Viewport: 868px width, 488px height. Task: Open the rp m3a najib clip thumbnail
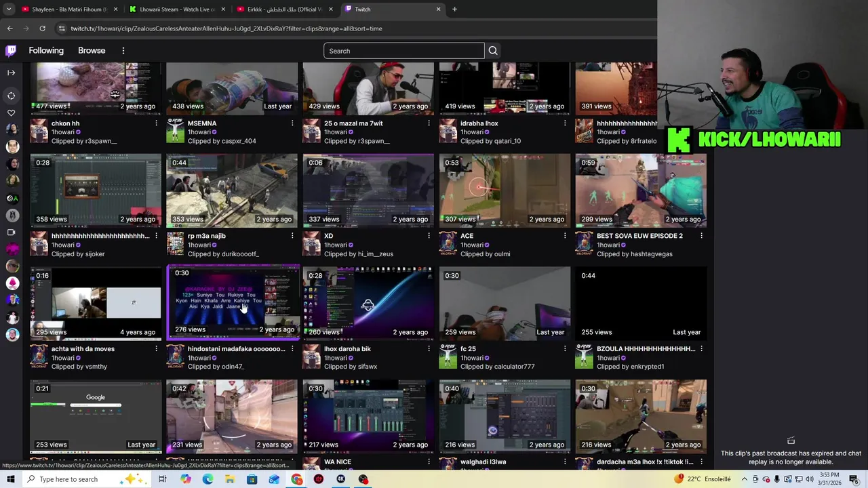[232, 190]
